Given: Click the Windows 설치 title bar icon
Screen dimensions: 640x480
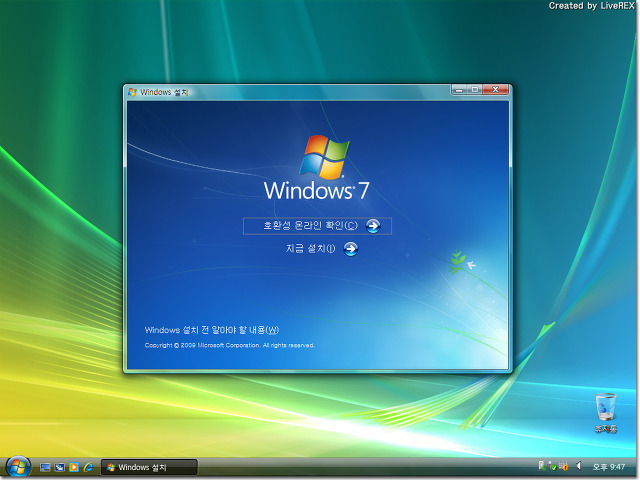Looking at the screenshot, I should coord(132,92).
